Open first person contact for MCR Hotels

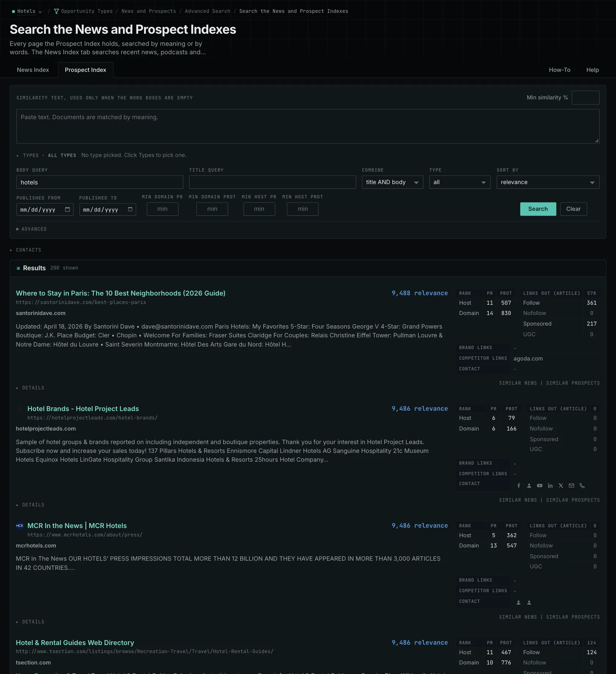click(518, 602)
